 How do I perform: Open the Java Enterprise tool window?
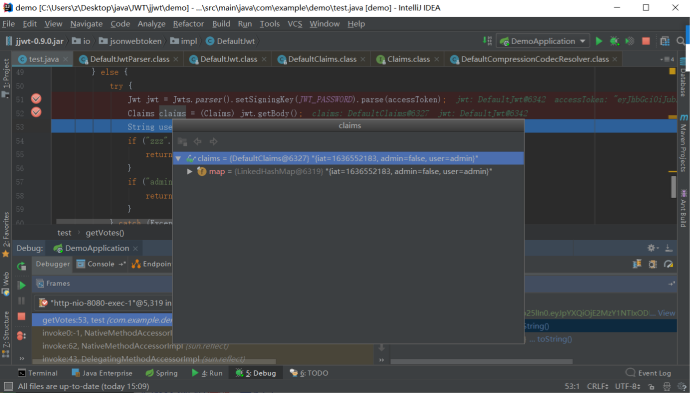[x=102, y=373]
